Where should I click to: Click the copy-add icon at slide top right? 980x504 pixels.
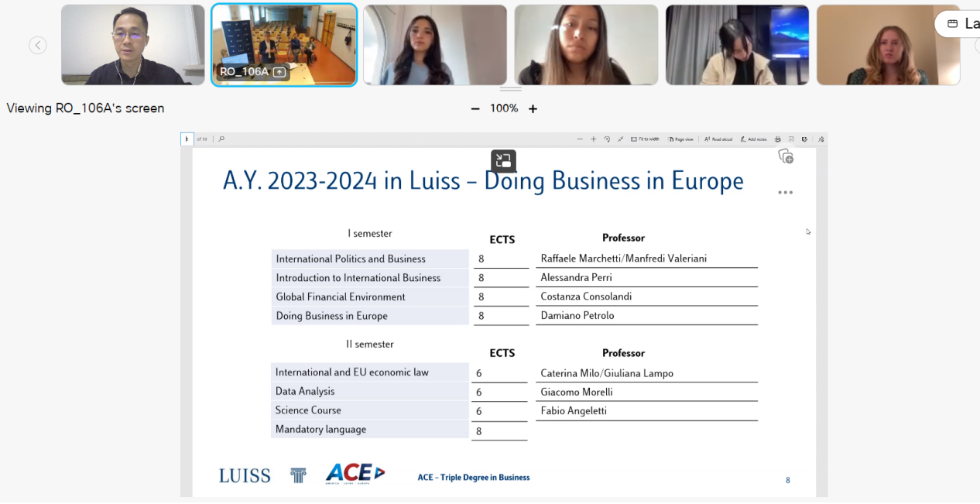click(x=786, y=156)
